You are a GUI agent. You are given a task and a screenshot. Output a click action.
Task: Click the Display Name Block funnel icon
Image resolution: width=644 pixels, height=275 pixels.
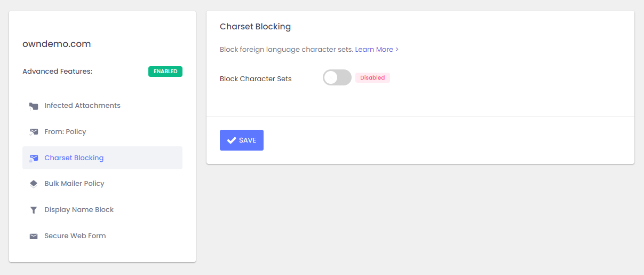click(34, 210)
